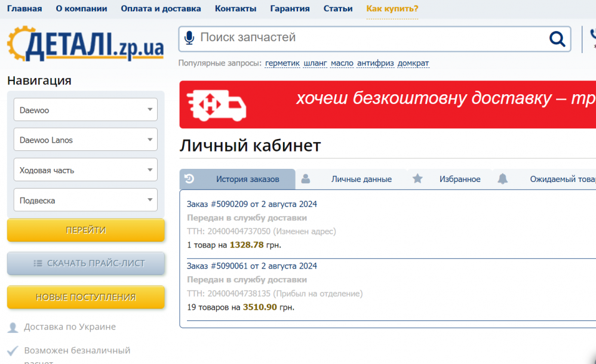
Task: Click the bell icon for Ожидаемый товар
Action: [503, 179]
